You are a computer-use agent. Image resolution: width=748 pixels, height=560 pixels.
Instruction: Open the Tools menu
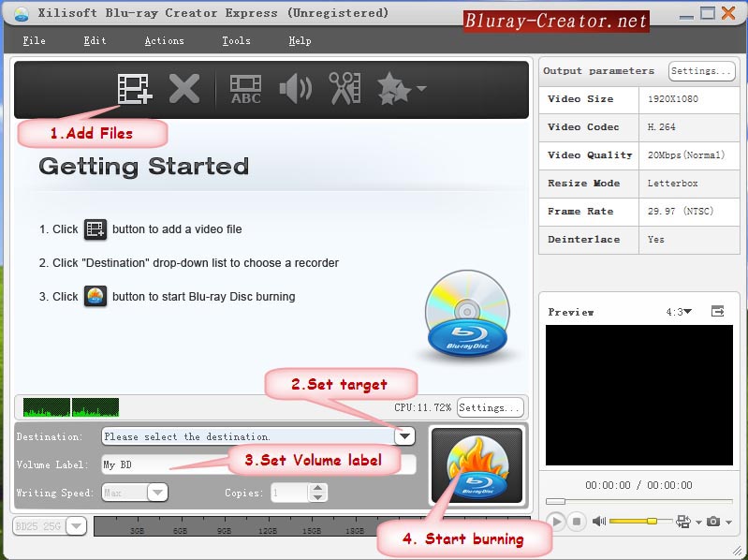236,41
